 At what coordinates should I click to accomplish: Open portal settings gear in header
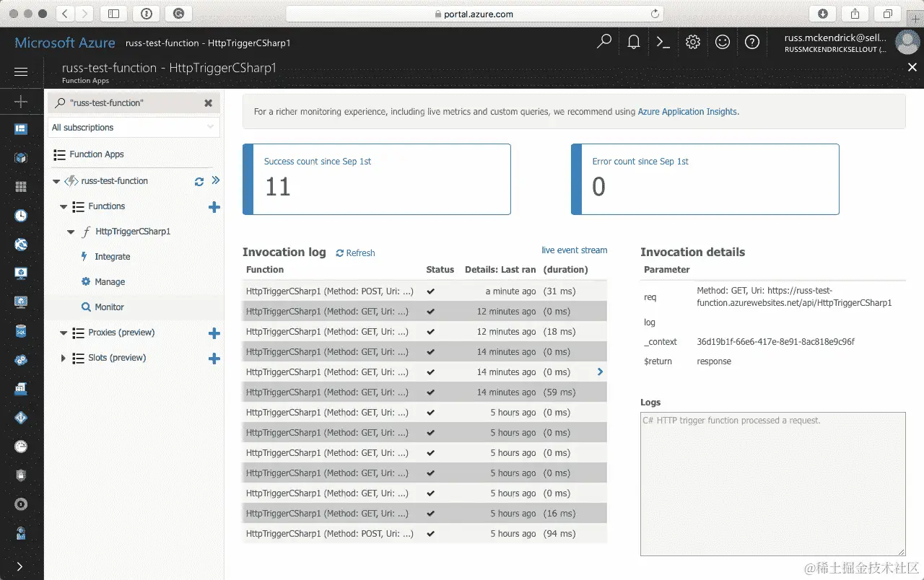pos(693,43)
